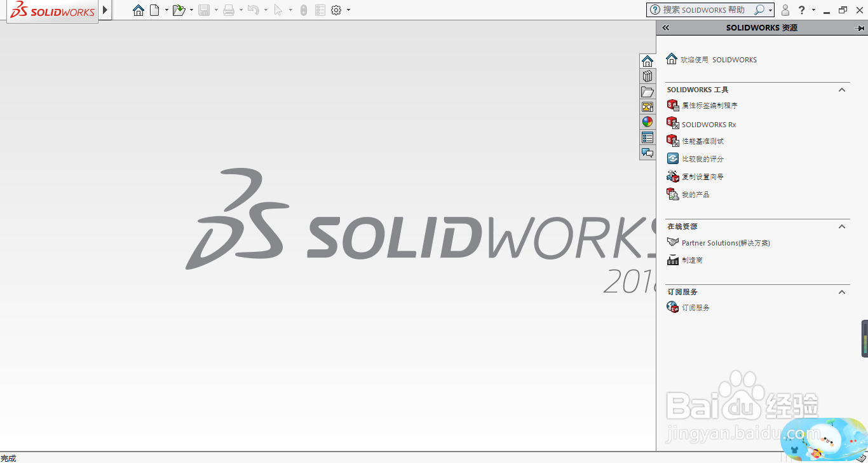
Task: Switch to the SOLIDWORKS Resources home tab
Action: (648, 61)
